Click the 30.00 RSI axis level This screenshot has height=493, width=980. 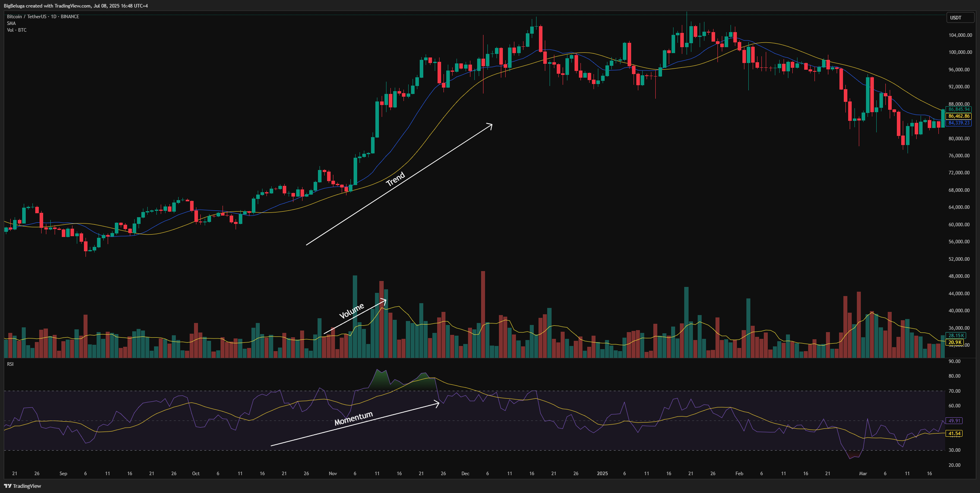(x=955, y=450)
